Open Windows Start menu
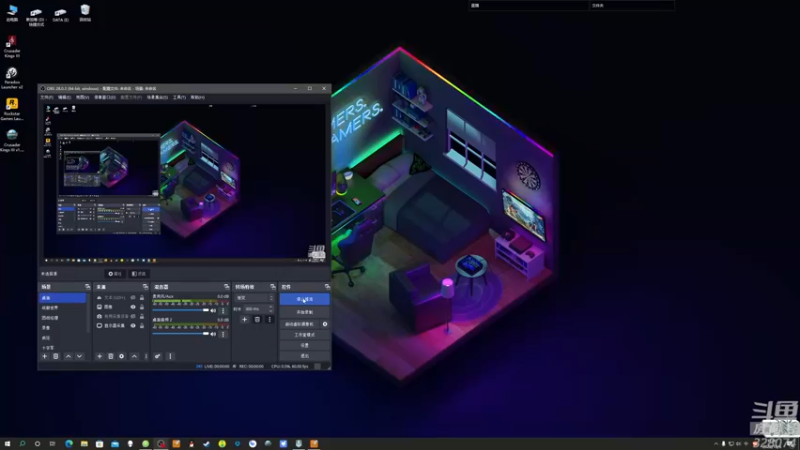800x450 pixels. pos(7,444)
